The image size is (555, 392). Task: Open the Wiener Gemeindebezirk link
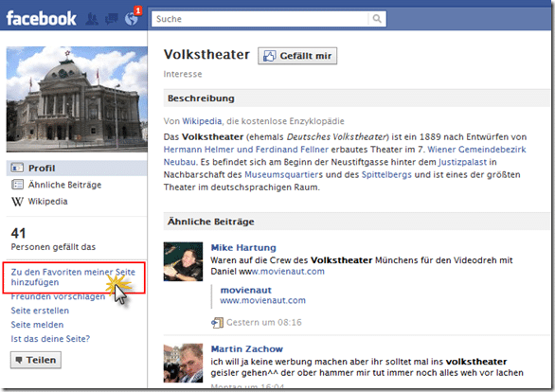tap(476, 150)
